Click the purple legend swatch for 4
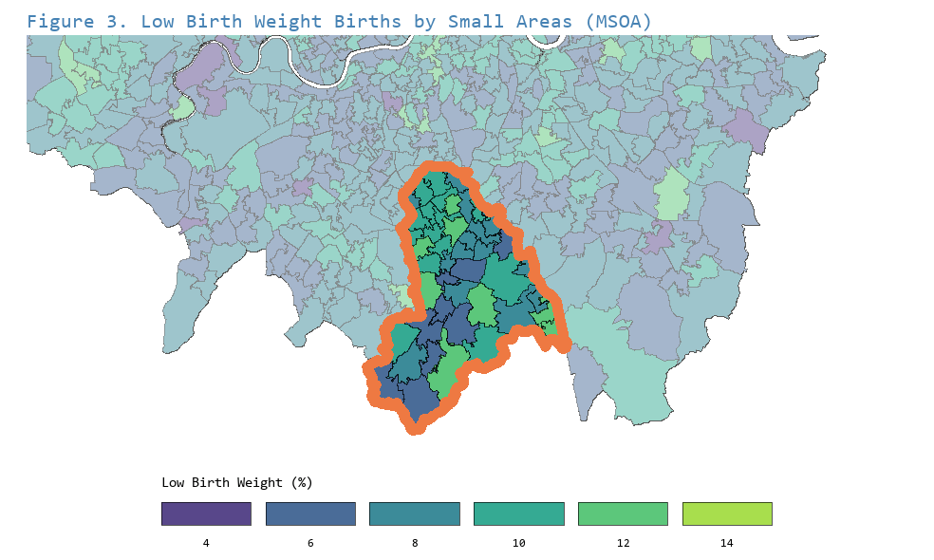Image resolution: width=934 pixels, height=560 pixels. point(206,513)
